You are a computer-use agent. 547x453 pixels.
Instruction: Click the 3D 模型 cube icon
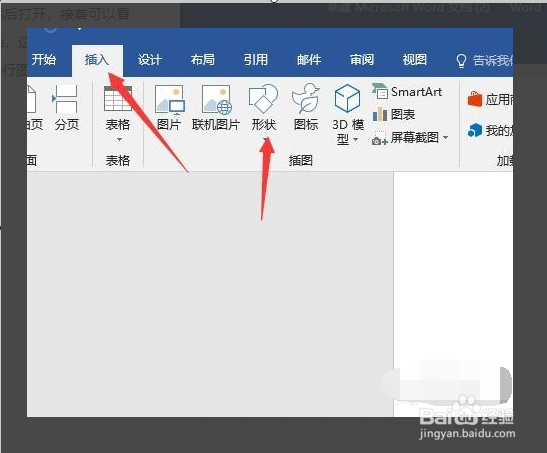point(347,98)
